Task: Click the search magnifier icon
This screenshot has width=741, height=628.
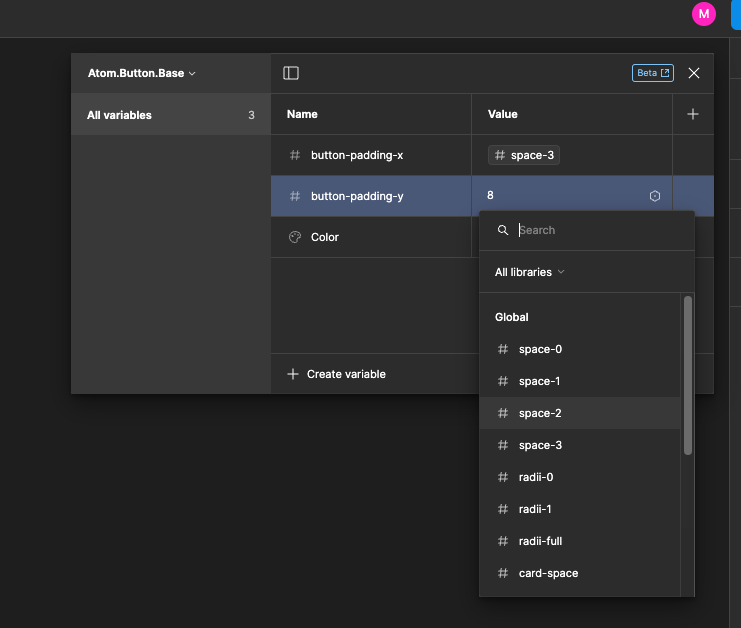Action: click(x=503, y=231)
